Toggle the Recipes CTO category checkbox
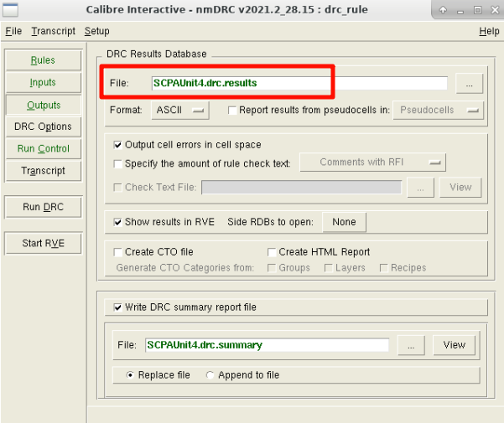 click(x=383, y=268)
